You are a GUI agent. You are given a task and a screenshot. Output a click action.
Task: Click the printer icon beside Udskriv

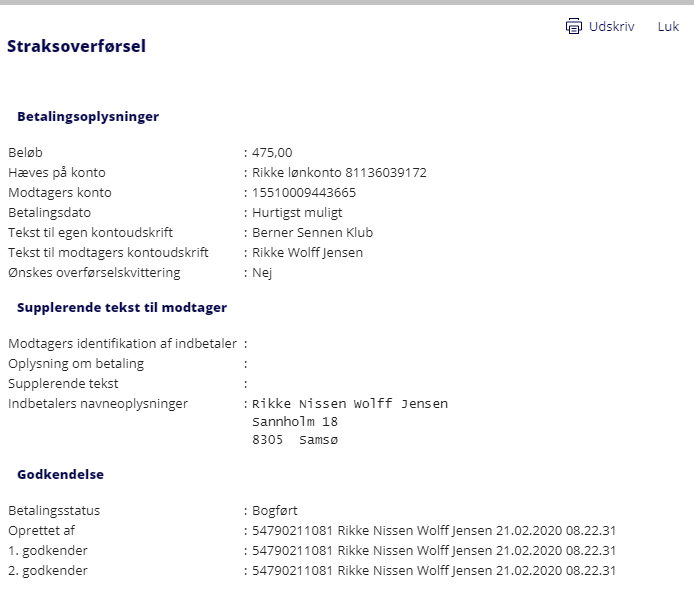click(x=574, y=27)
